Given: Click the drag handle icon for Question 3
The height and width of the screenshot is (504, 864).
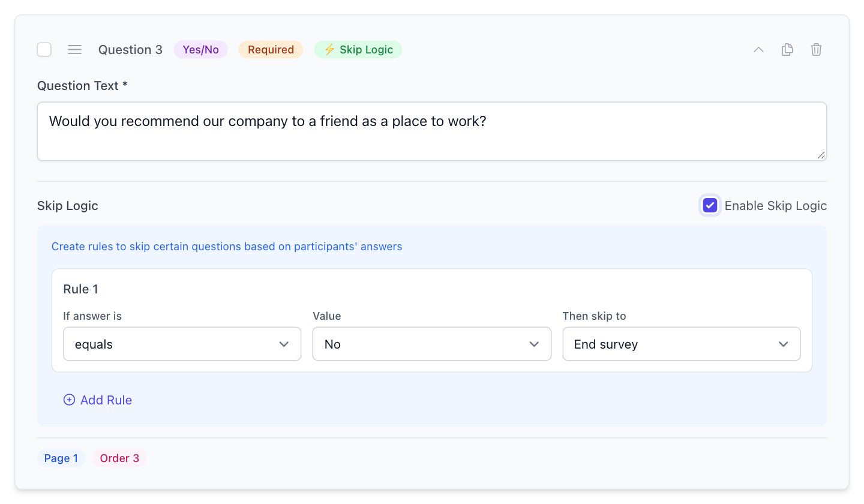Looking at the screenshot, I should pos(74,50).
